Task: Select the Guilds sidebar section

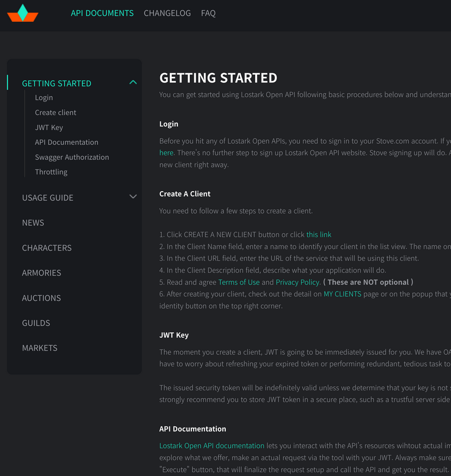Action: [36, 323]
